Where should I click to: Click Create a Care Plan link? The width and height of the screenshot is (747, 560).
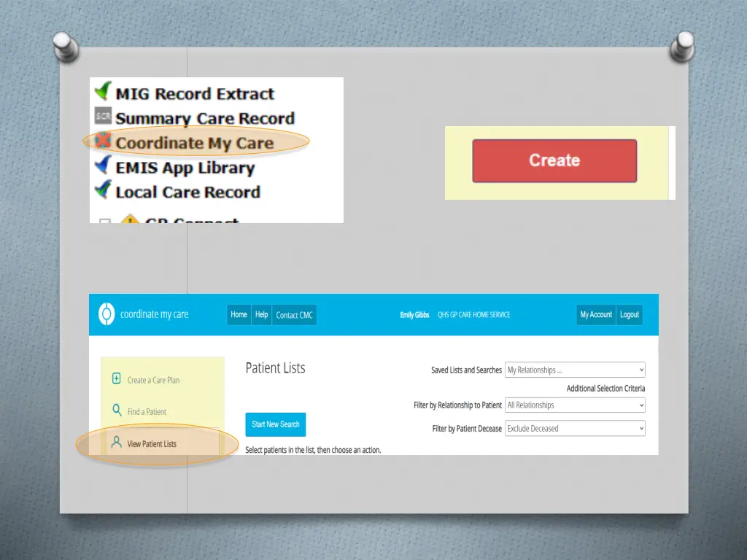(153, 380)
